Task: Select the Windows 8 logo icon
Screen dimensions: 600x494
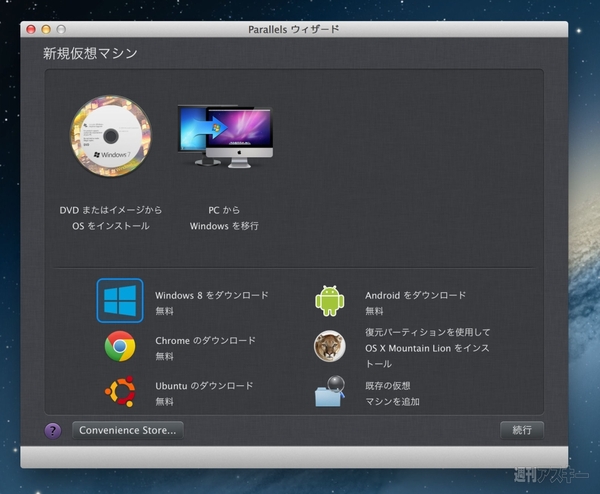Action: [120, 301]
